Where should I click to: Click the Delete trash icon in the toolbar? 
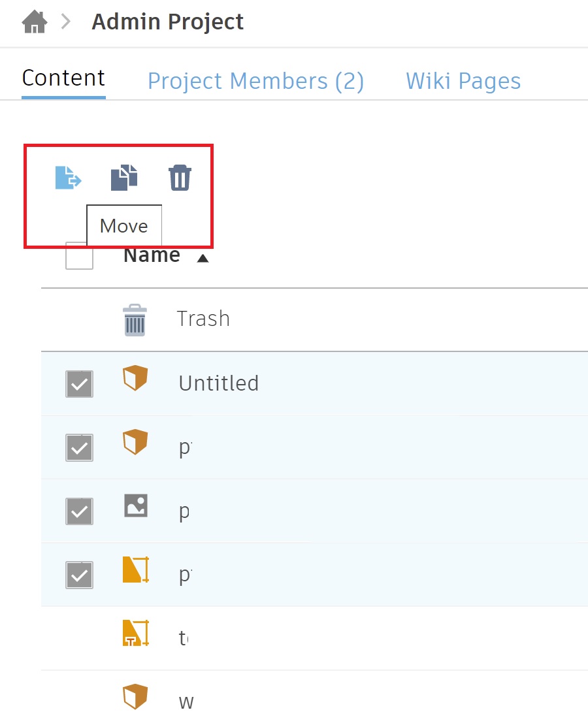coord(179,176)
